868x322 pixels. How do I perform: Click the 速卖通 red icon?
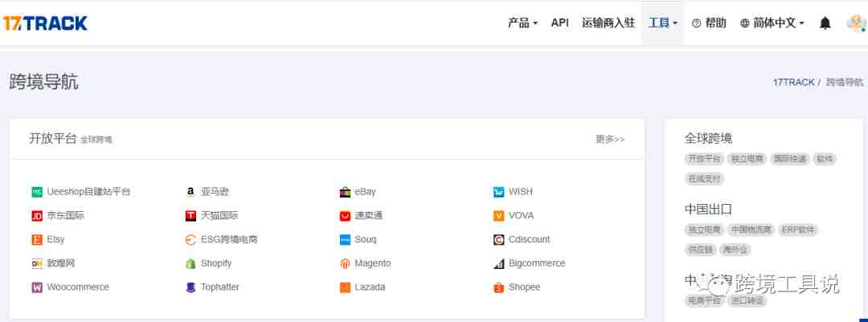[345, 216]
